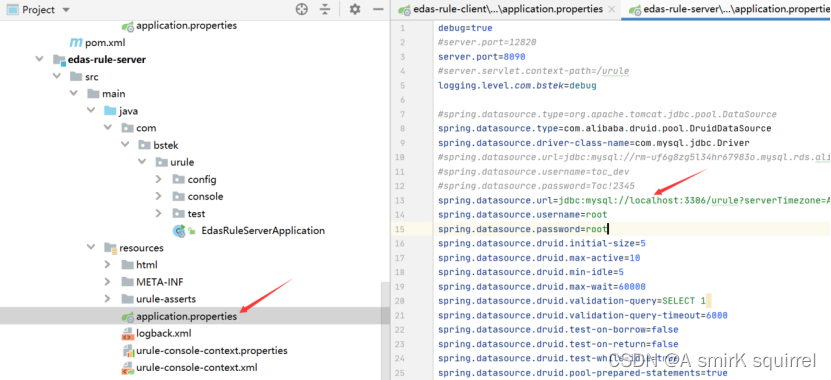Expand the html folder
Viewport: 831px width, 380px height.
[x=108, y=264]
